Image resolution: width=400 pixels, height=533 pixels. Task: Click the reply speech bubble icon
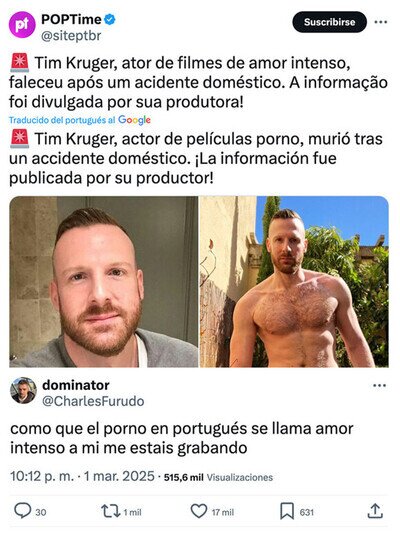pos(22,511)
